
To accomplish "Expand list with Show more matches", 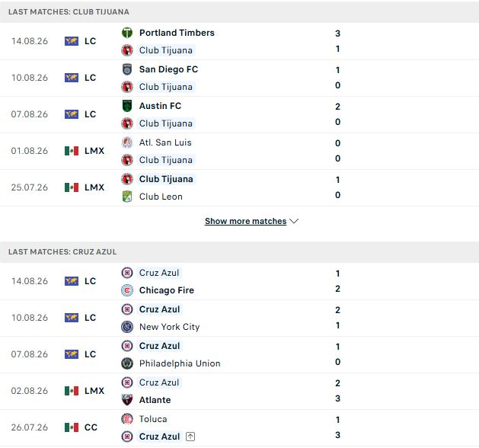I will (246, 221).
